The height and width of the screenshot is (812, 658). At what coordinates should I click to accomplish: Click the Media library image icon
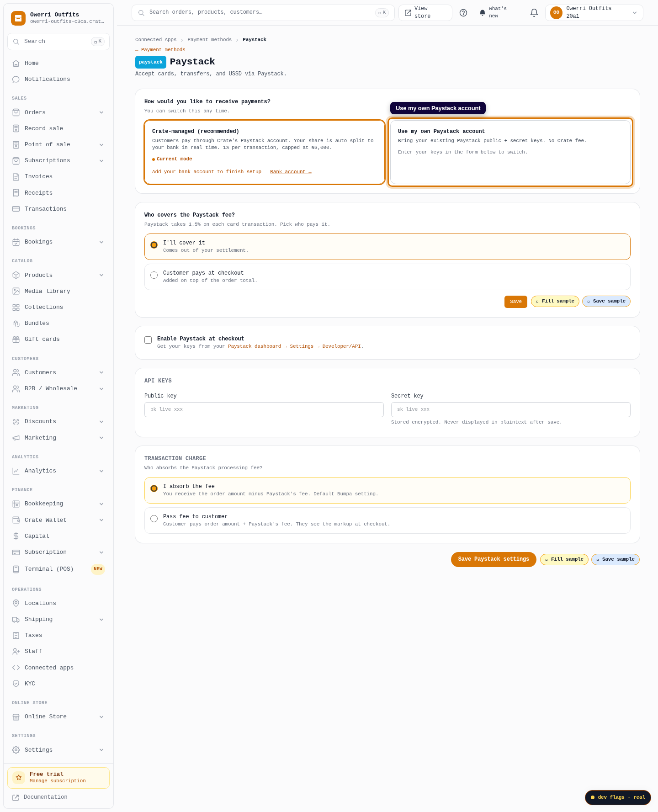pyautogui.click(x=16, y=292)
